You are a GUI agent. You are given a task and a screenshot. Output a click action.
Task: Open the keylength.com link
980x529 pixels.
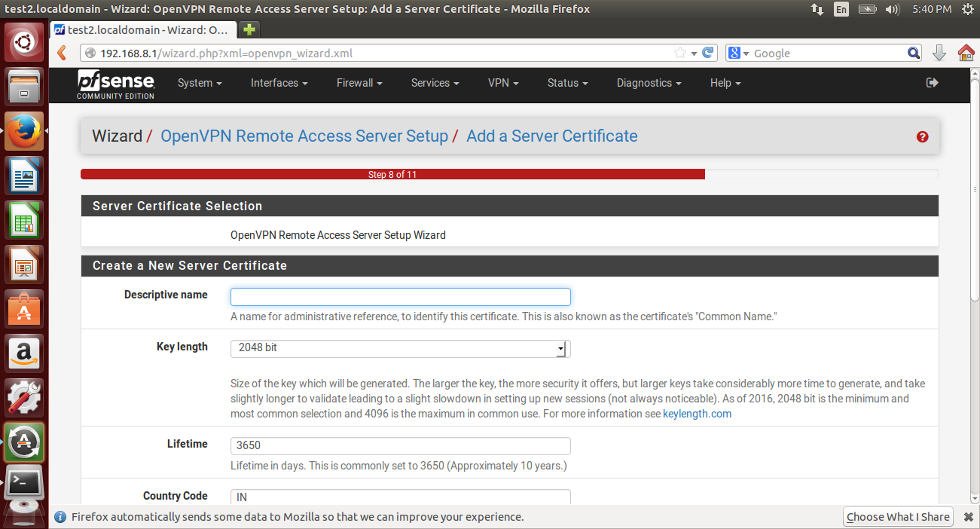[x=697, y=414]
